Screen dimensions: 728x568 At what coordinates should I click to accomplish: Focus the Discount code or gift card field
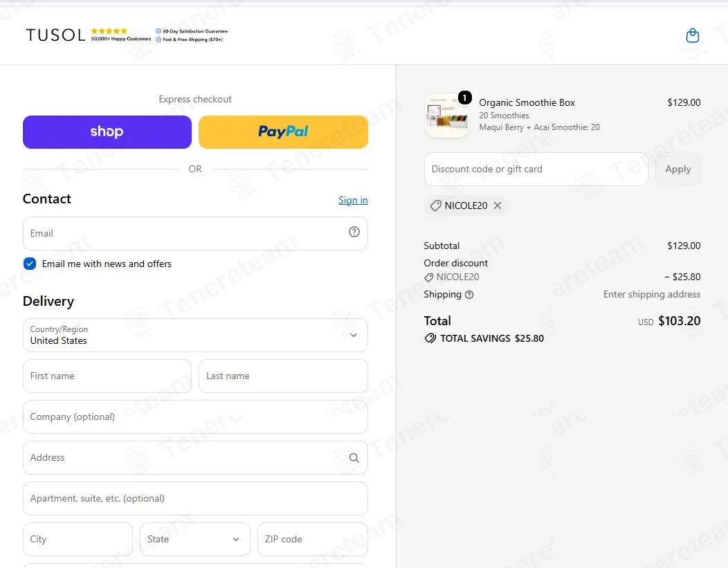(536, 170)
